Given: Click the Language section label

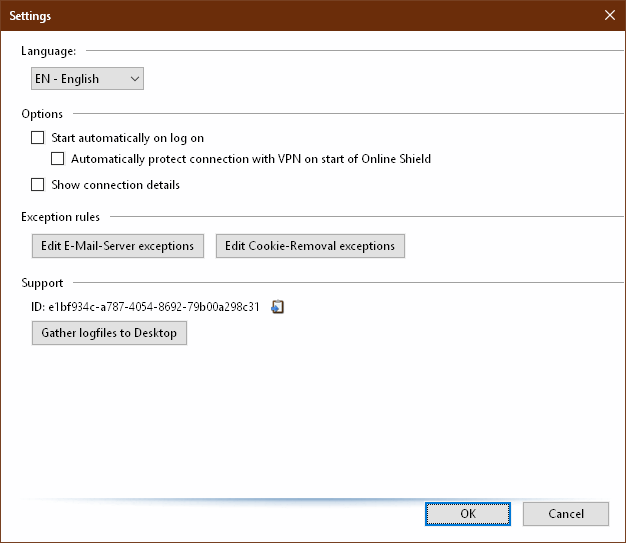Looking at the screenshot, I should point(48,51).
